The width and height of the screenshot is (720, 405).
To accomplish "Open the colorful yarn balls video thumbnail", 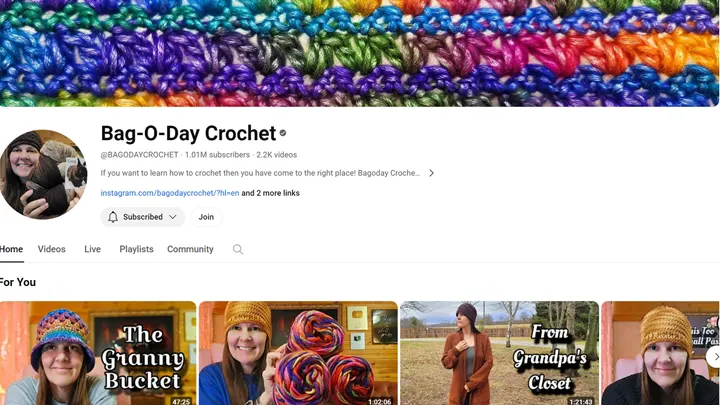I will pyautogui.click(x=298, y=353).
